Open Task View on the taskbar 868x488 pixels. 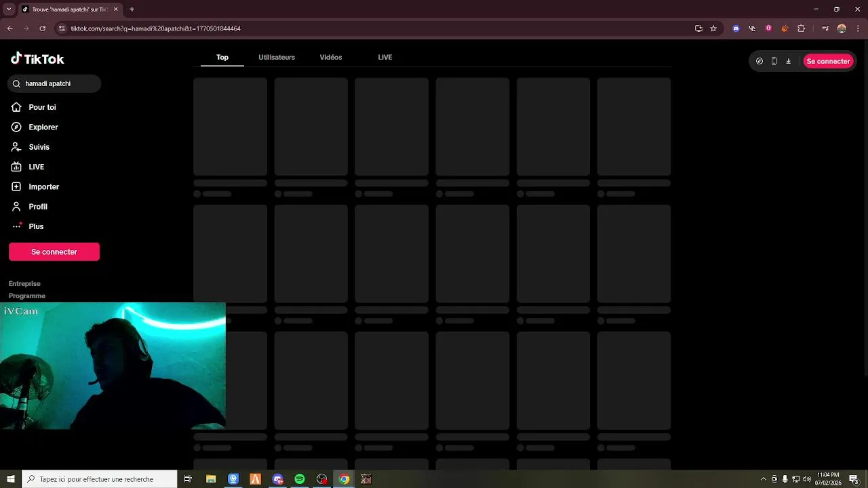[x=189, y=479]
